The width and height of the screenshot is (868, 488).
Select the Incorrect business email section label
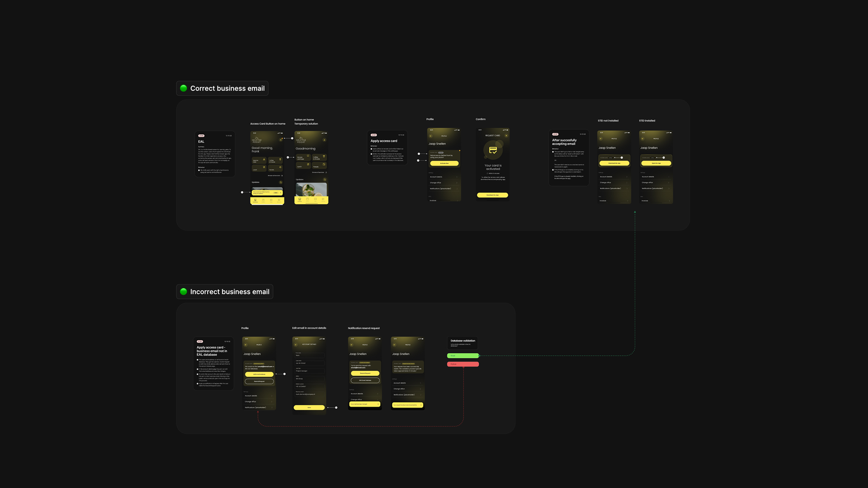click(230, 292)
